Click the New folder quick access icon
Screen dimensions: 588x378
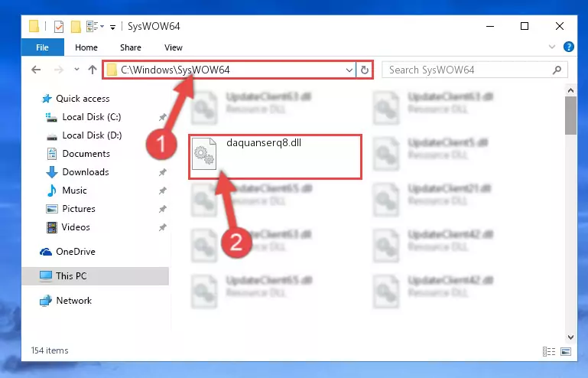[x=76, y=26]
